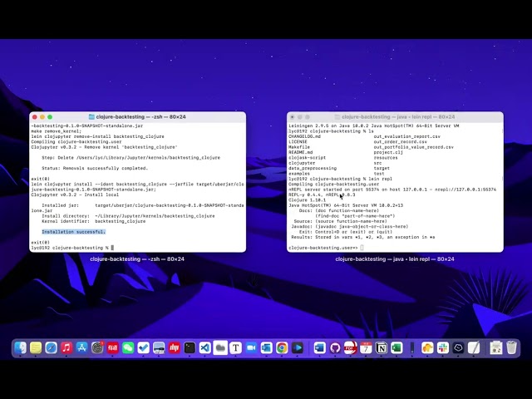The height and width of the screenshot is (399, 532).
Task: Open Microsoft Outlook in the dock
Action: pyautogui.click(x=266, y=347)
